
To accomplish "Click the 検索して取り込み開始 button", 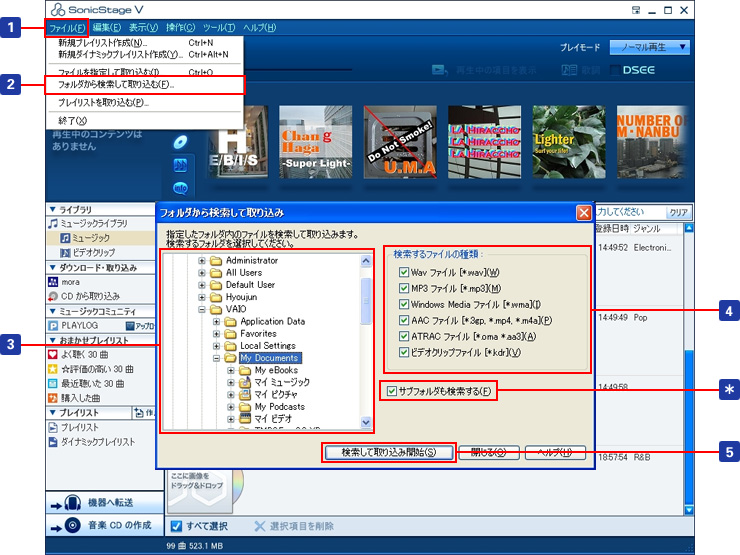I will [389, 453].
